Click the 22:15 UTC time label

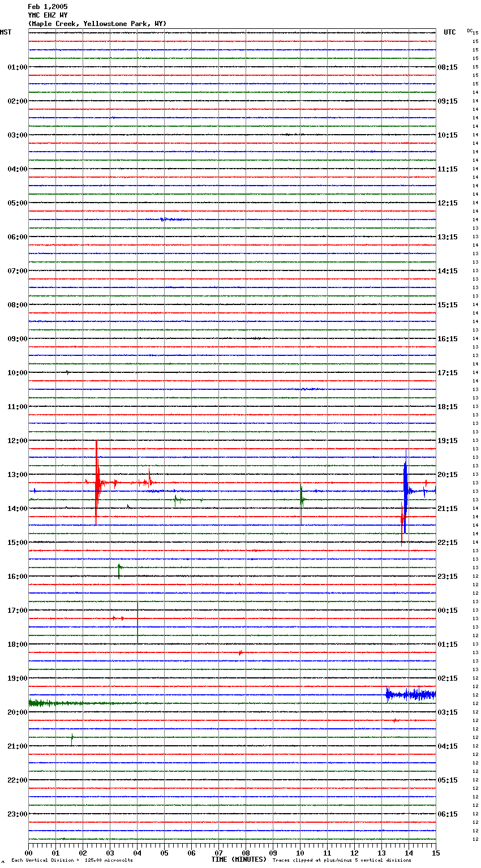click(448, 543)
